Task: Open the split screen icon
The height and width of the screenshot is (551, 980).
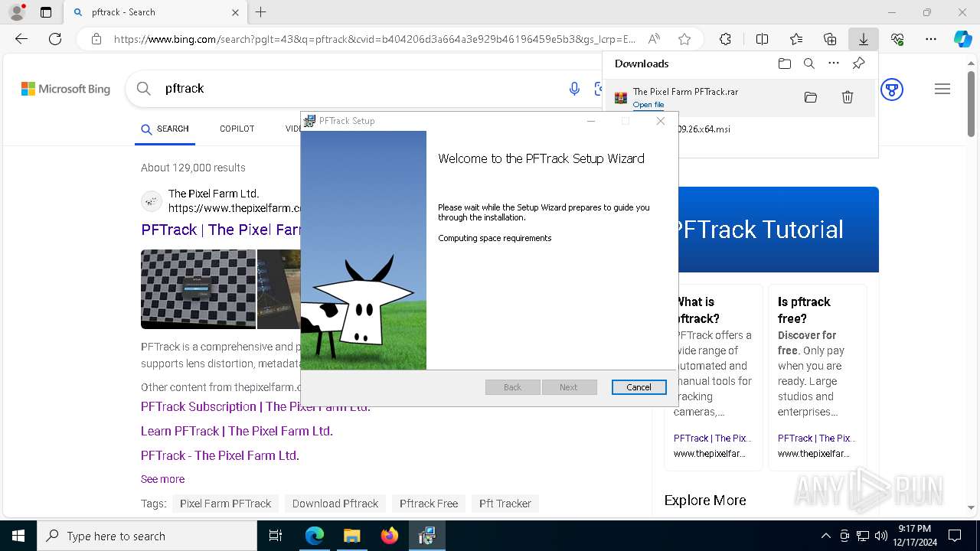Action: click(763, 39)
